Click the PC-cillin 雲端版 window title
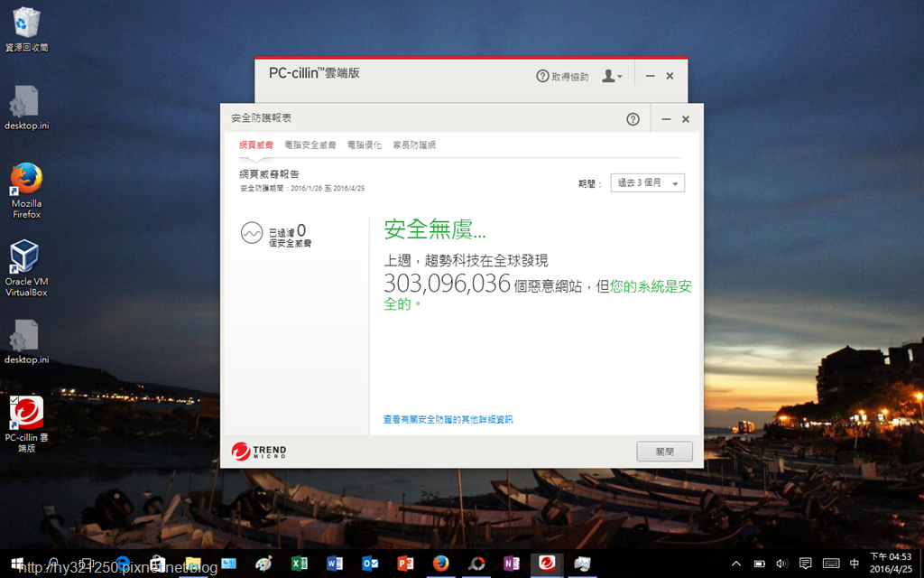The height and width of the screenshot is (578, 924). point(314,73)
